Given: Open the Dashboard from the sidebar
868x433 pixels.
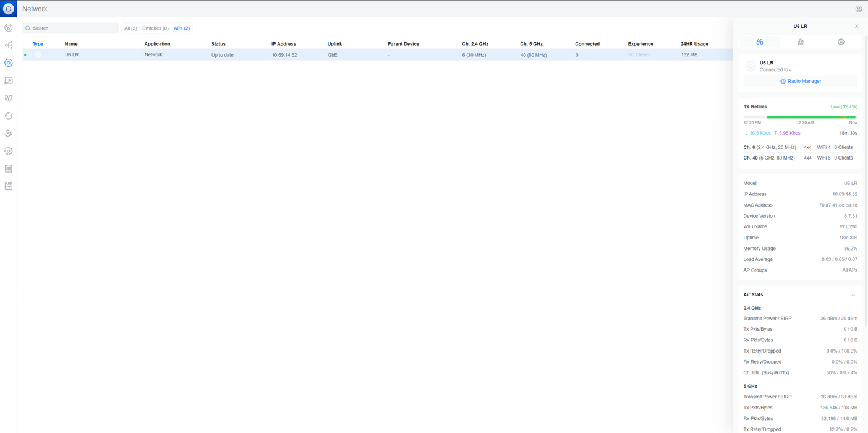Looking at the screenshot, I should (x=9, y=28).
